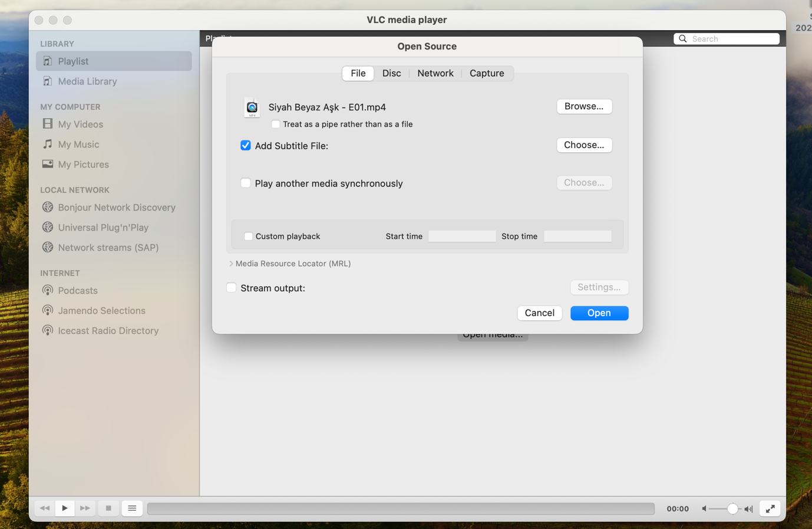
Task: Uncheck Add Subtitle File checkbox
Action: click(246, 145)
